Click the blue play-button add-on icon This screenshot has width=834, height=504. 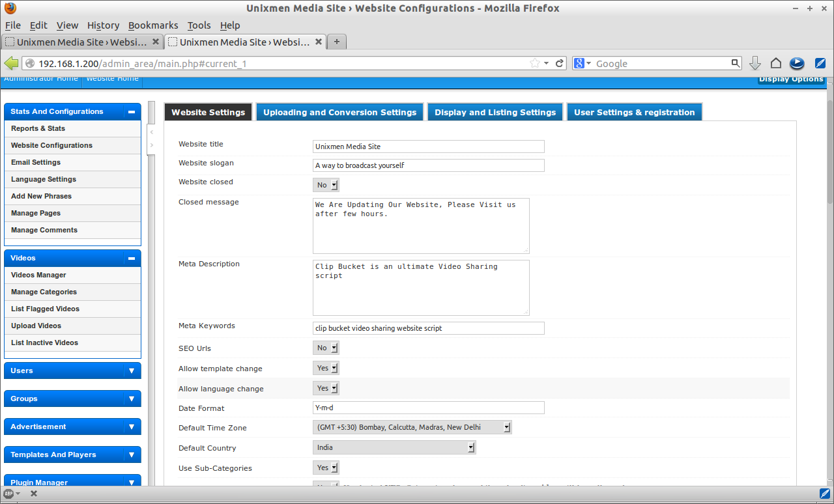pyautogui.click(x=797, y=63)
